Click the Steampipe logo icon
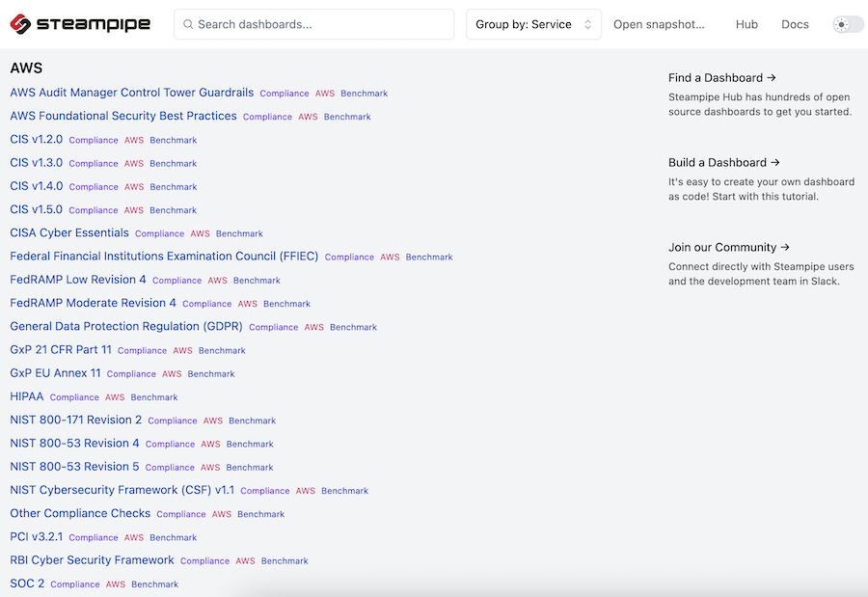868x597 pixels. [x=20, y=24]
